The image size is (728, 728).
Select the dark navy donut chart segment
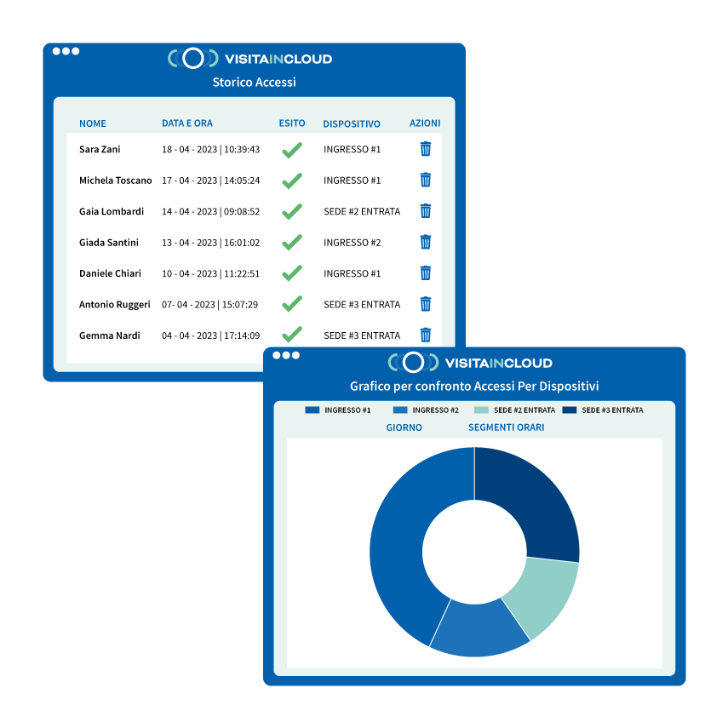pos(534,502)
